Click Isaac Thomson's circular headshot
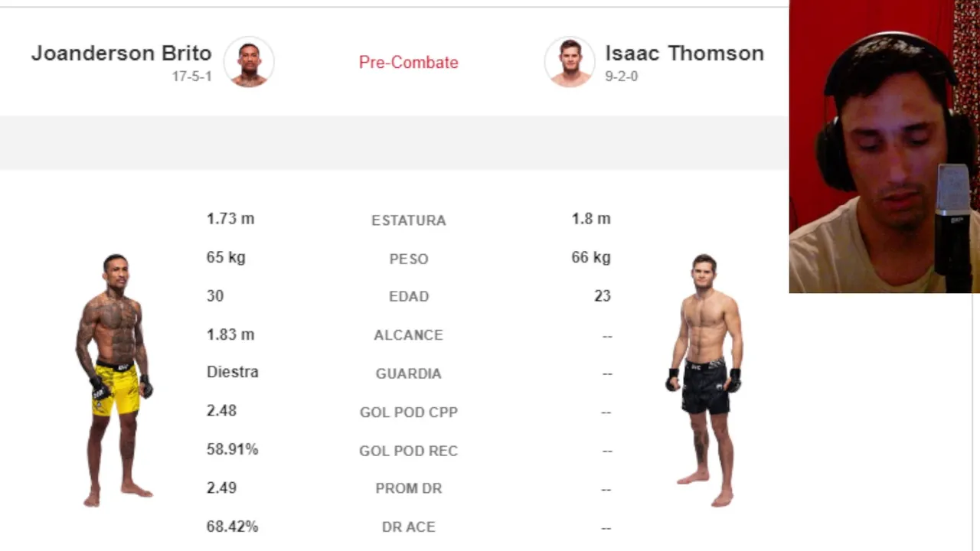The width and height of the screenshot is (980, 551). (x=569, y=62)
